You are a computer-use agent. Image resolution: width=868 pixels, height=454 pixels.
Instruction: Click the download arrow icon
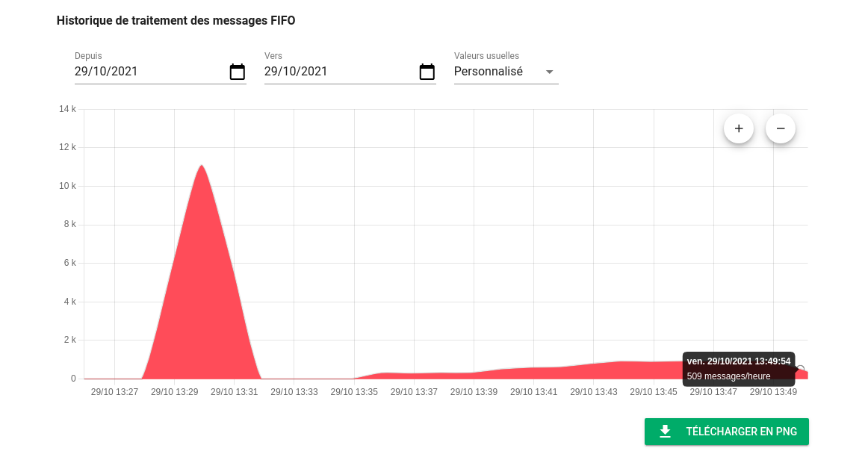click(666, 432)
